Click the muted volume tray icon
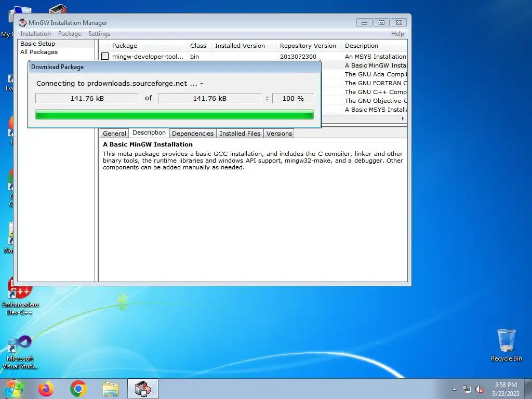Screen dimensions: 532x399 480,389
